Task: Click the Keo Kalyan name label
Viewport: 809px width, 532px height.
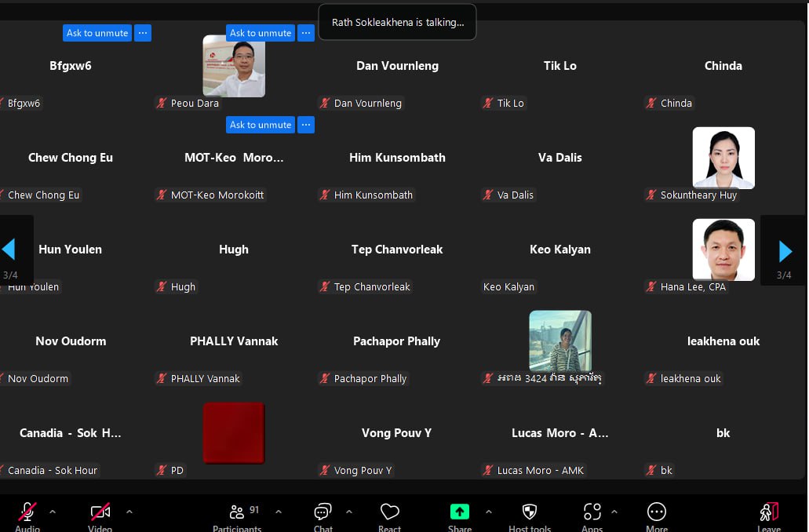Action: click(x=508, y=287)
